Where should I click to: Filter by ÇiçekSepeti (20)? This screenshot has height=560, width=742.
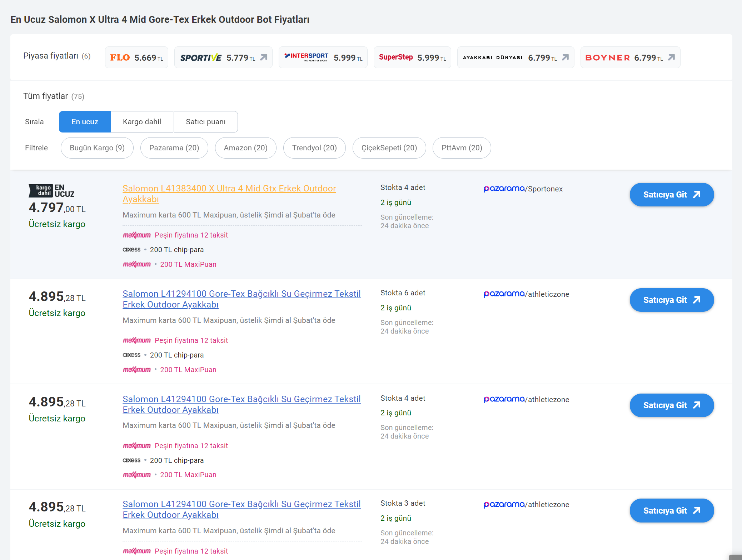click(x=389, y=148)
